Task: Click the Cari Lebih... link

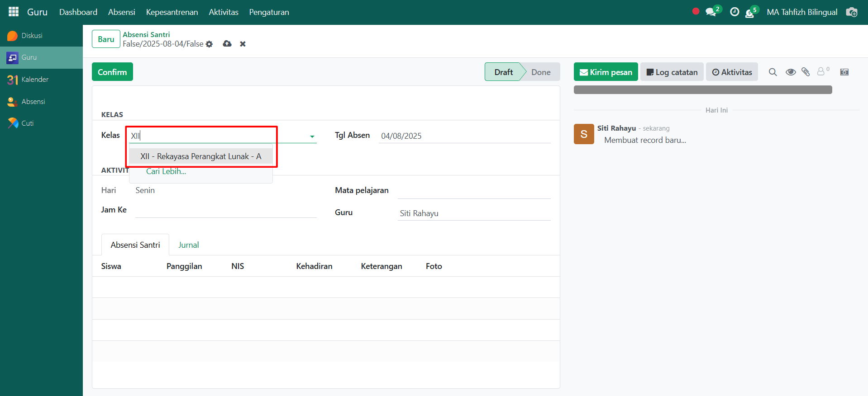Action: pyautogui.click(x=166, y=171)
